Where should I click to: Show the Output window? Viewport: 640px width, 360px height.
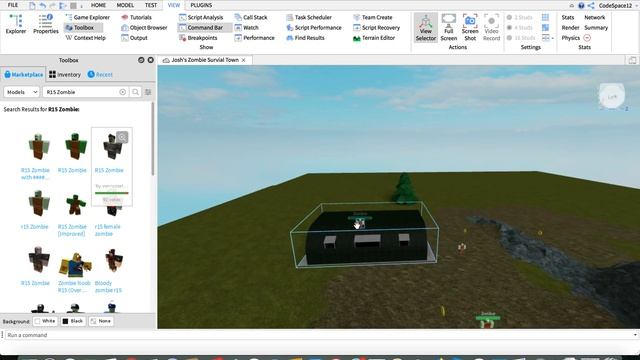click(x=134, y=38)
